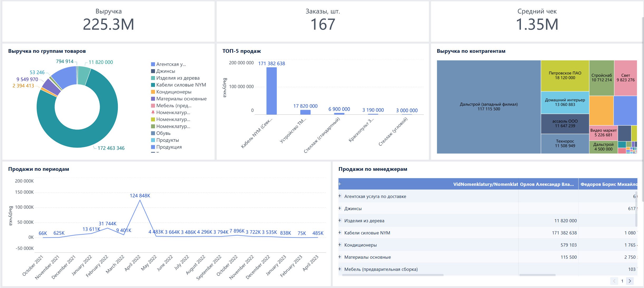Expand the Кондиционеры table row
Image resolution: width=644 pixels, height=288 pixels.
pos(340,245)
